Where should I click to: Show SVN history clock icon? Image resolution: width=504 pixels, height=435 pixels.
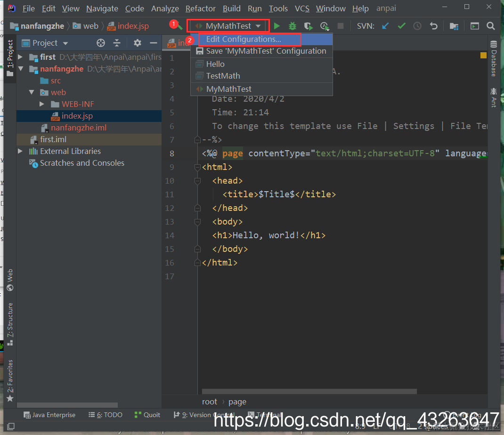417,26
